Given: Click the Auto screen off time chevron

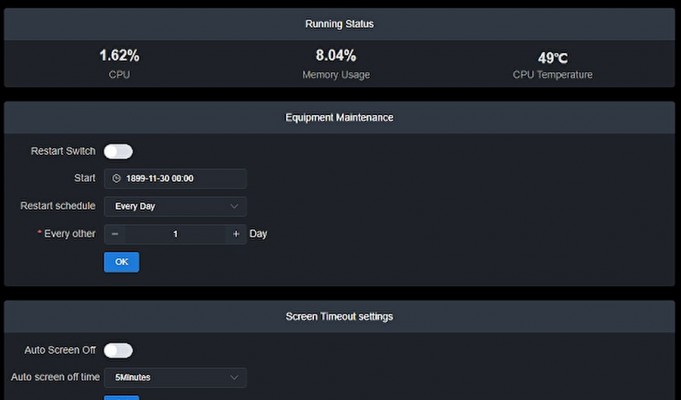Looking at the screenshot, I should tap(234, 377).
